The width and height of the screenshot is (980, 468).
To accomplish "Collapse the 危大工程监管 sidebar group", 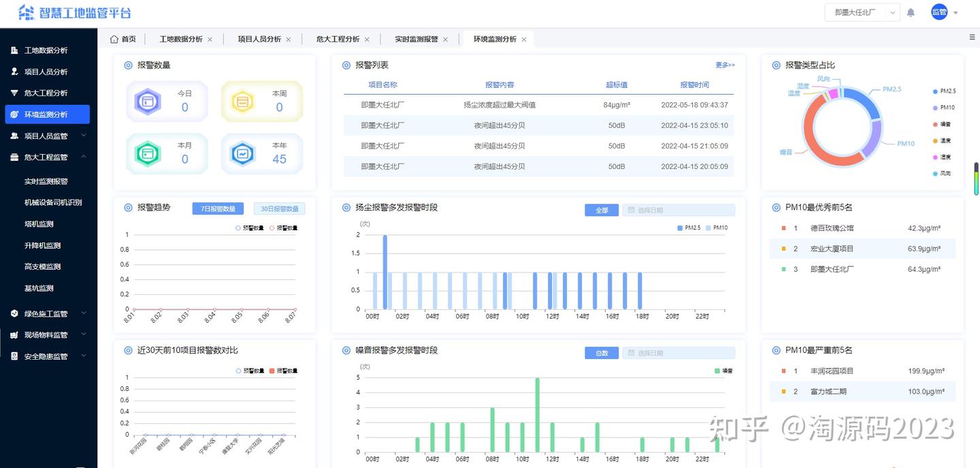I will (48, 157).
